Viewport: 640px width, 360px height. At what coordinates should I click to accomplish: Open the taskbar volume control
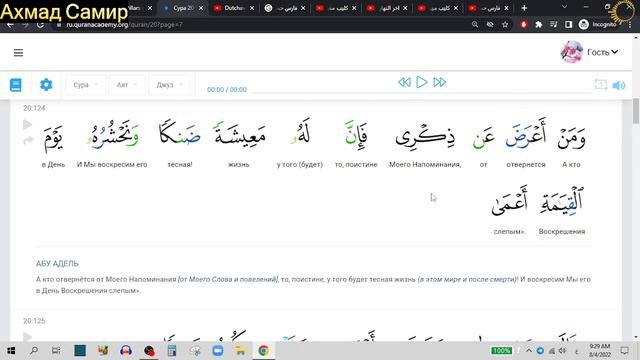[562, 351]
